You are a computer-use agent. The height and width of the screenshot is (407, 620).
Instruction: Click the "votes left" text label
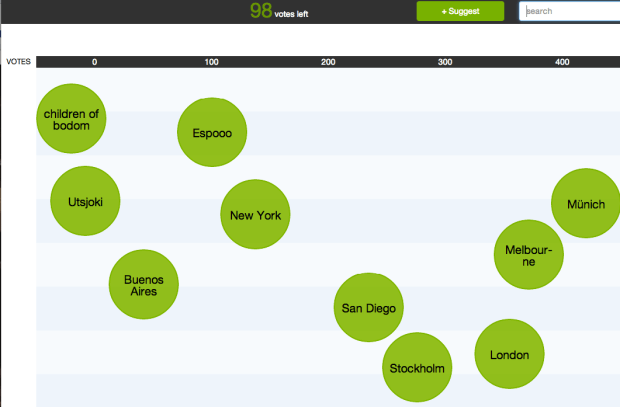(x=291, y=13)
